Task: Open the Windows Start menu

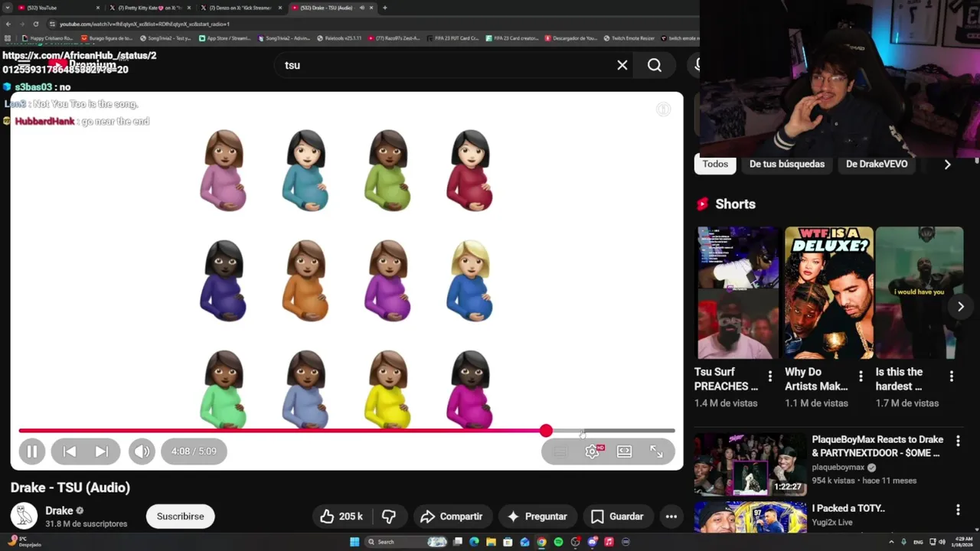Action: pos(354,542)
